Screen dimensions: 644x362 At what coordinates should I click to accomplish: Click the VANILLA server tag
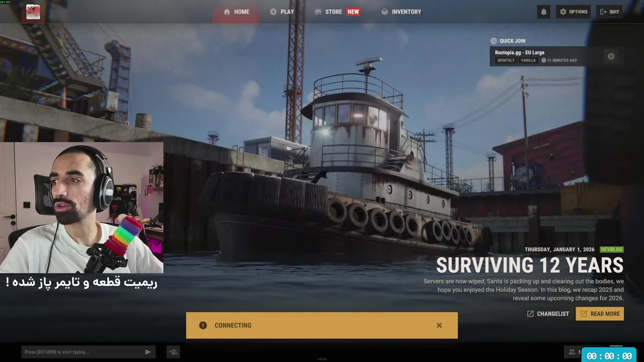click(x=528, y=60)
